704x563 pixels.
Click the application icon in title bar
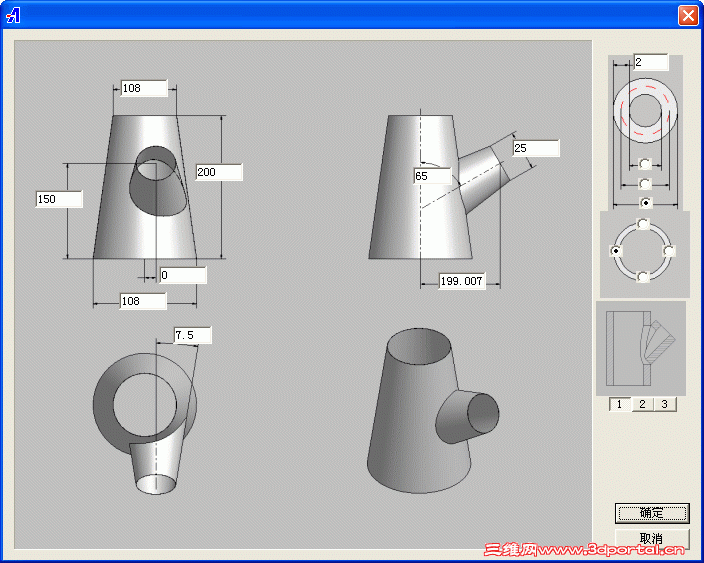[x=13, y=15]
